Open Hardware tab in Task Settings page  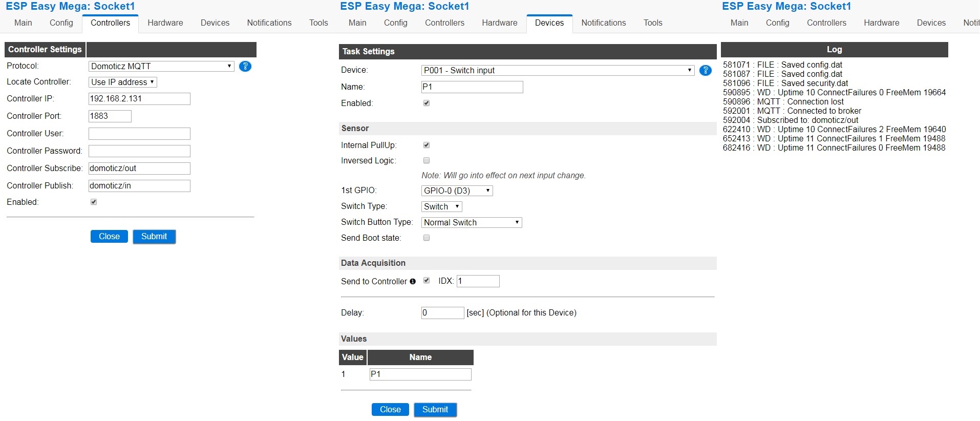coord(500,23)
